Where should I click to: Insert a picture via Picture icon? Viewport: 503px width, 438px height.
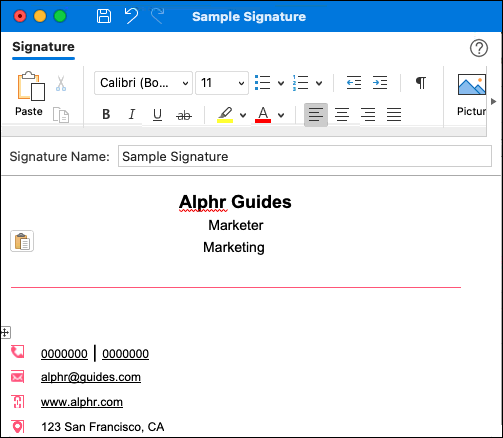click(472, 85)
